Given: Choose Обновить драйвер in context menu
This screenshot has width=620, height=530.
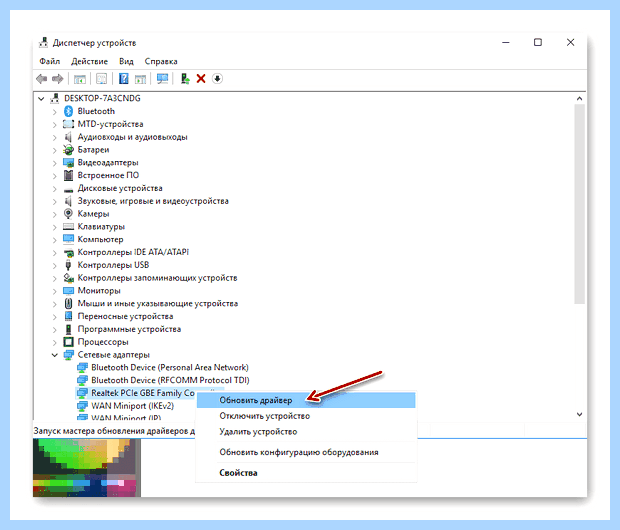Looking at the screenshot, I should click(306, 400).
